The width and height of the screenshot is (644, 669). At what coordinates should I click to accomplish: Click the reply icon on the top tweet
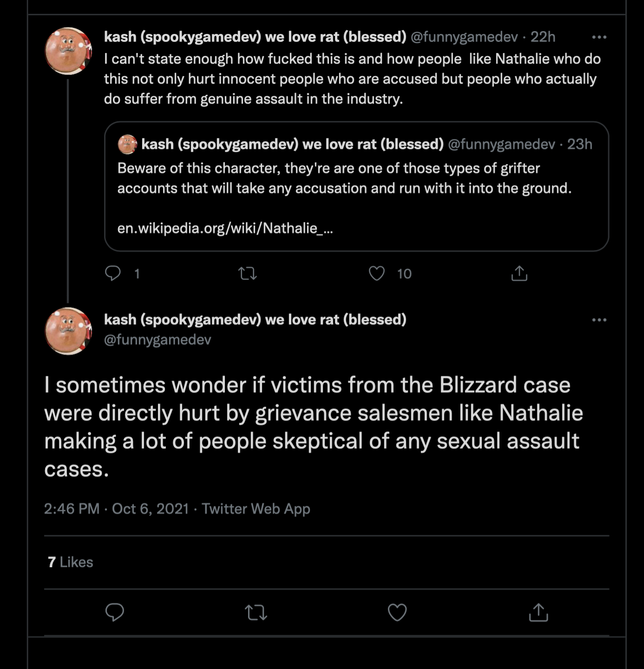113,273
